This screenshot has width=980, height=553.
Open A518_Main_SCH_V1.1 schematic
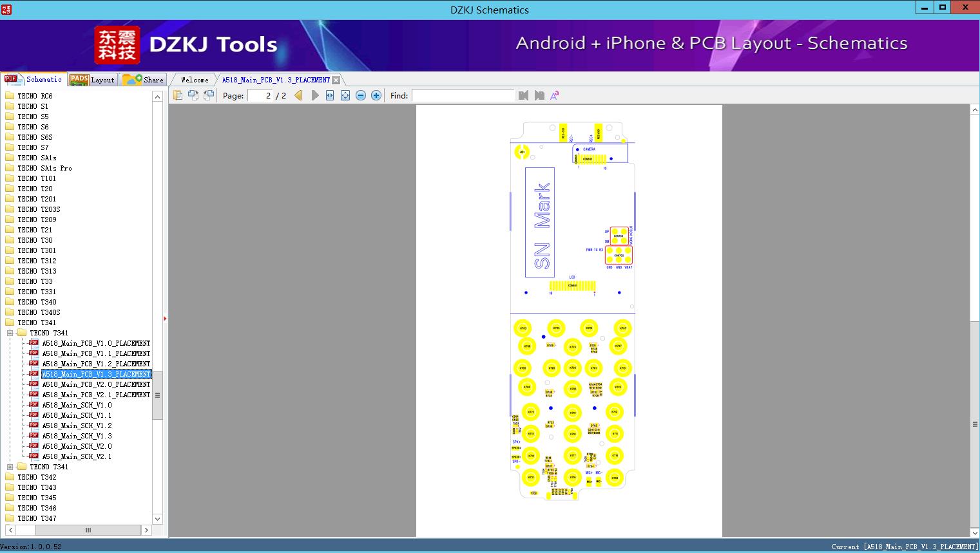pyautogui.click(x=77, y=415)
